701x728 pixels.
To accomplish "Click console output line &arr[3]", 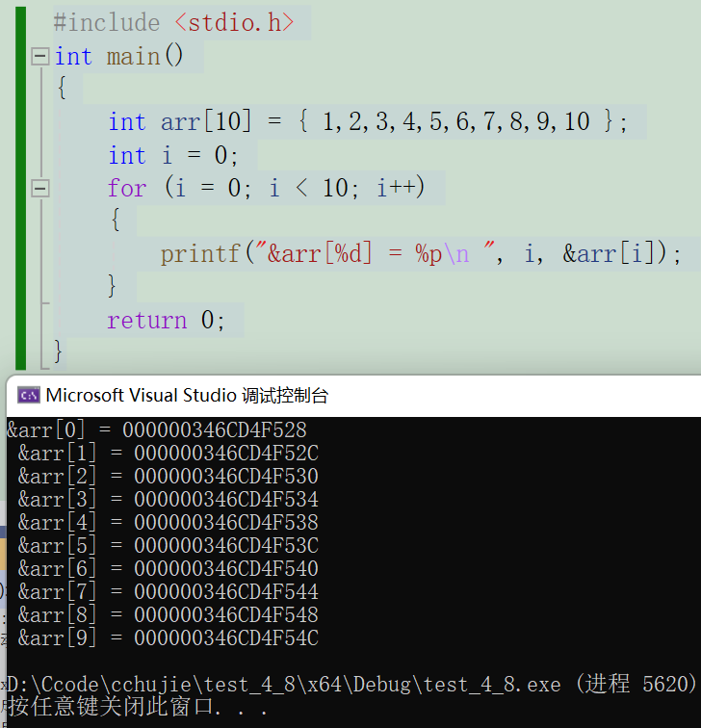I will [x=169, y=500].
